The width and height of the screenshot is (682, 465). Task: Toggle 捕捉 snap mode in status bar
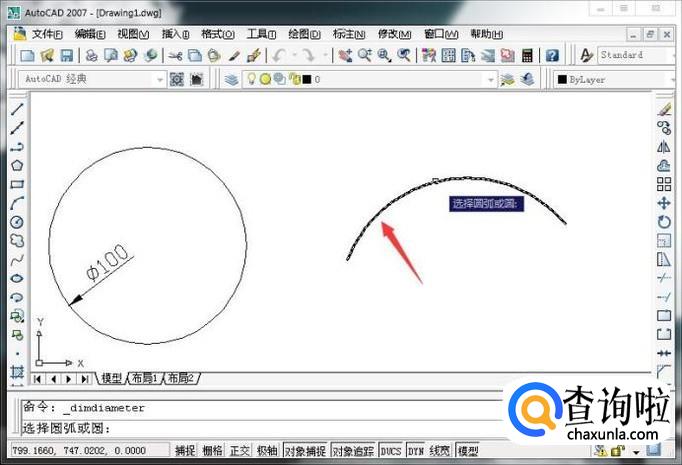185,452
